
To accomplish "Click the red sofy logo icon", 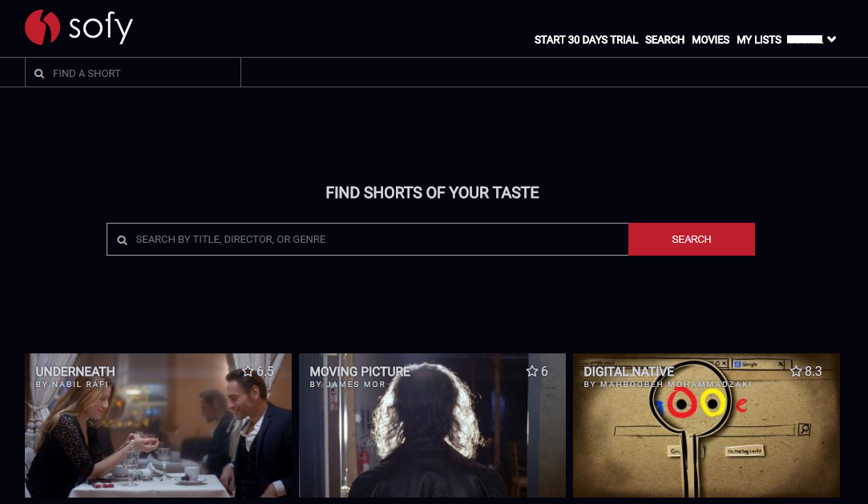I will coord(42,26).
